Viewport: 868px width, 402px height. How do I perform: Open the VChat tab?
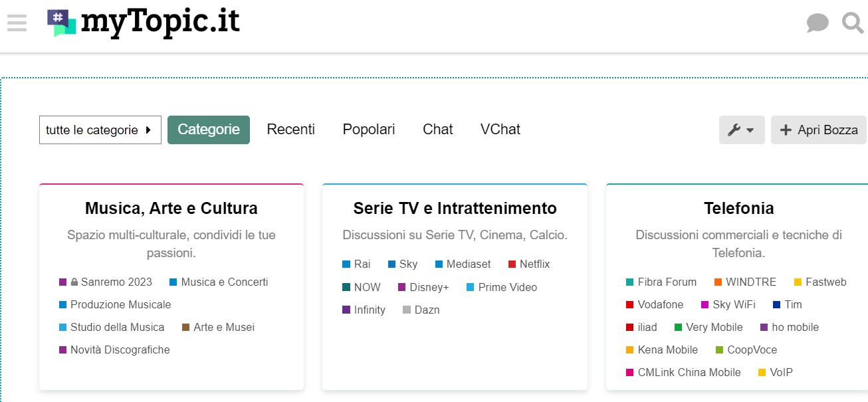[x=500, y=130]
